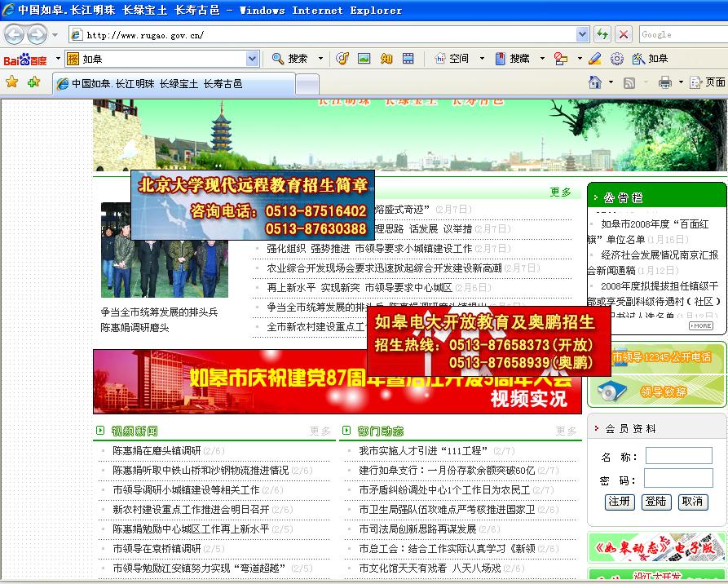Expand the address bar URL dropdown
The image size is (728, 584).
[582, 34]
